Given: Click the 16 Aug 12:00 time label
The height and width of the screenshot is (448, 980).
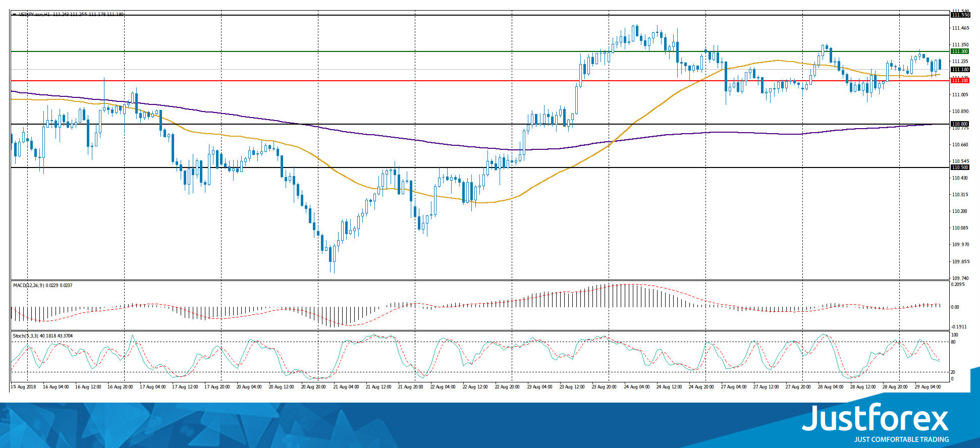Looking at the screenshot, I should pos(88,387).
